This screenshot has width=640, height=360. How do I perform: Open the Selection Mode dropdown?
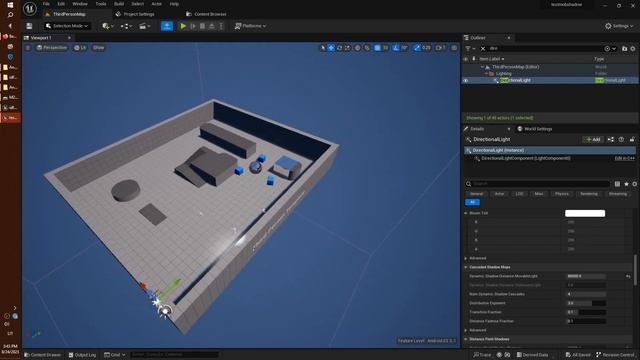click(67, 26)
